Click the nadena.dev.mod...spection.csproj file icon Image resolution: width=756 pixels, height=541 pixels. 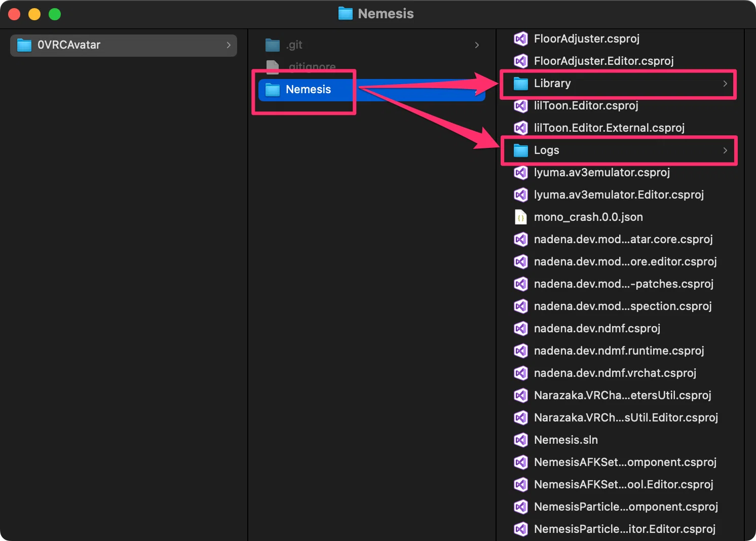[x=521, y=306]
